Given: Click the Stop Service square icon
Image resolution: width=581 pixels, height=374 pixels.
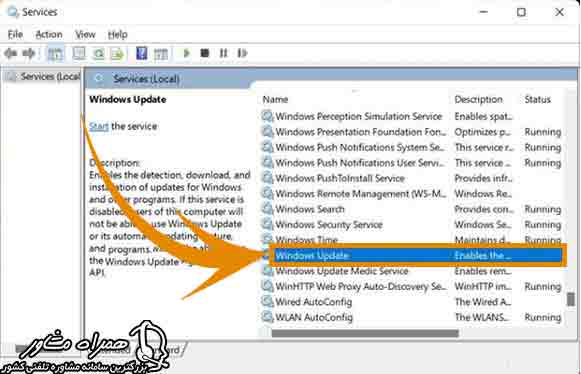Looking at the screenshot, I should [x=205, y=53].
